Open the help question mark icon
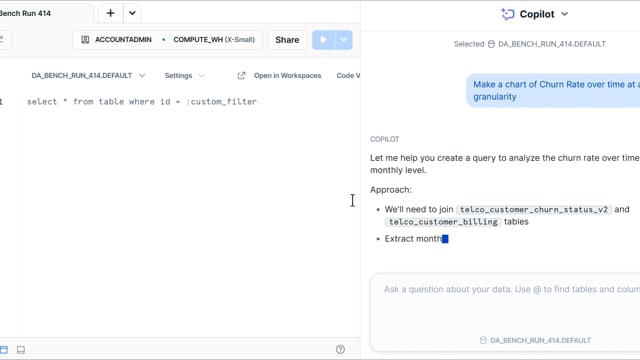Image resolution: width=640 pixels, height=360 pixels. pyautogui.click(x=340, y=349)
